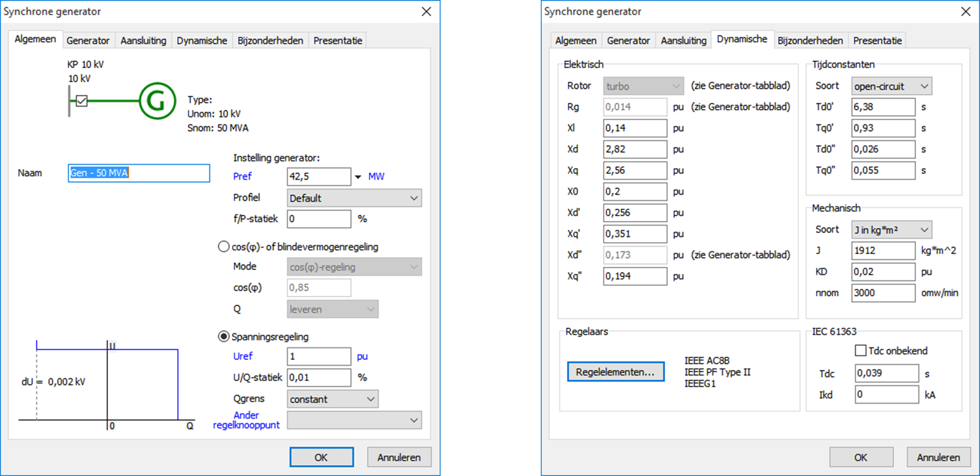Enable the Tdc onbekend checkbox

860,351
